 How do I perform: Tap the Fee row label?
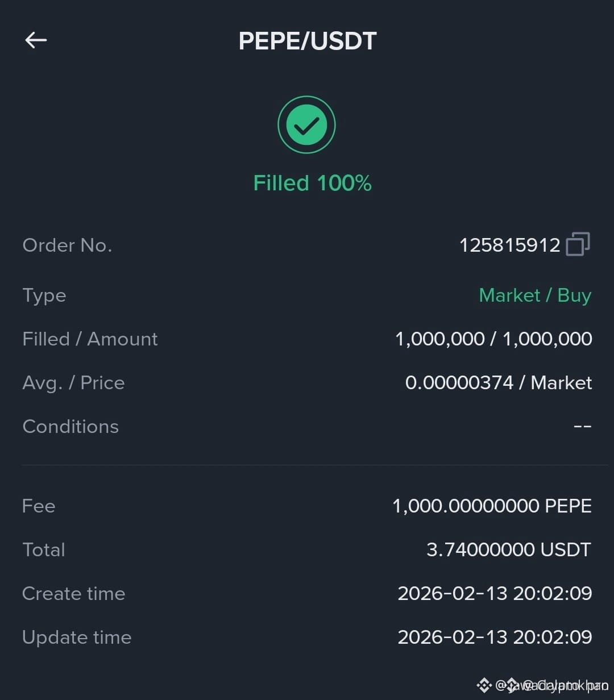coord(39,506)
